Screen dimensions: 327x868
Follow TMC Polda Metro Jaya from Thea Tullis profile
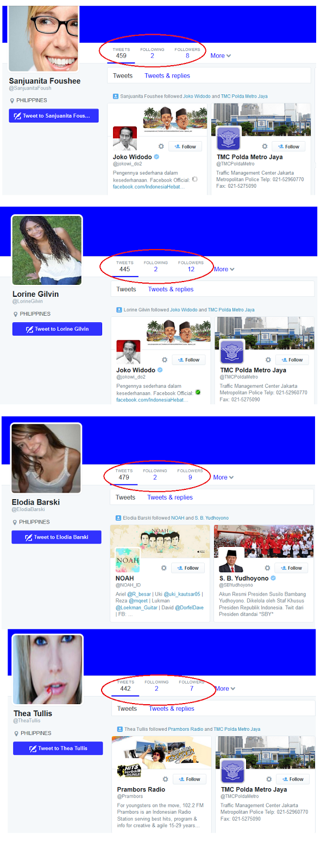pyautogui.click(x=293, y=779)
